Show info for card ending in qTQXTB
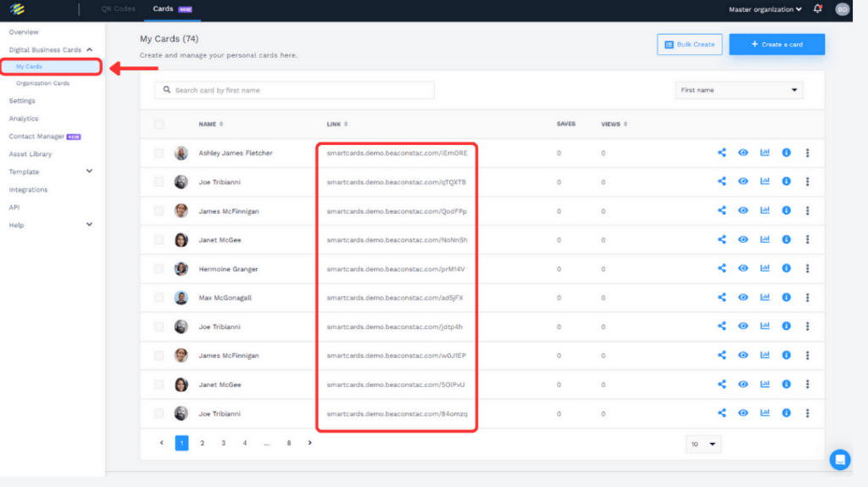Image resolution: width=868 pixels, height=487 pixels. pyautogui.click(x=786, y=182)
